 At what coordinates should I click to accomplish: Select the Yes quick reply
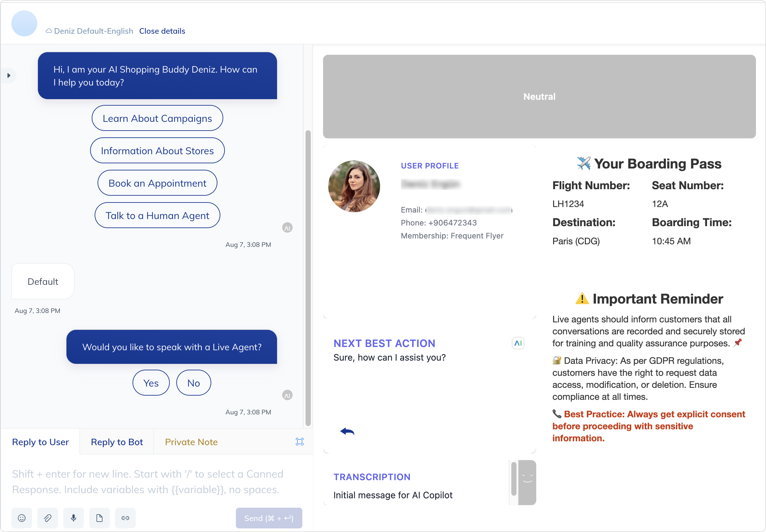(x=151, y=383)
